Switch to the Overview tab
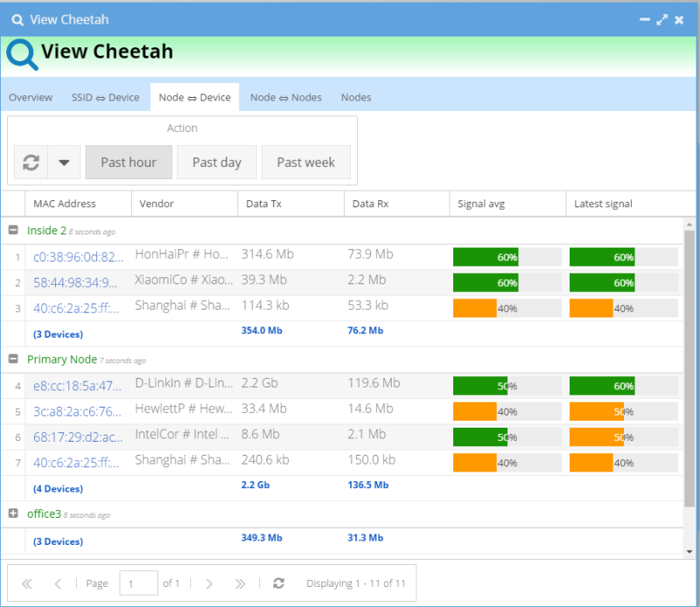This screenshot has width=700, height=607. (x=31, y=97)
